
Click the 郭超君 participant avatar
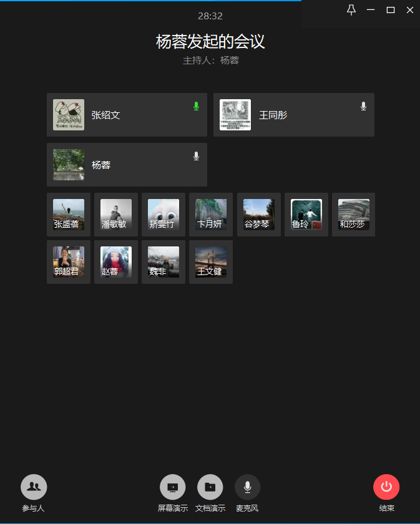point(69,262)
